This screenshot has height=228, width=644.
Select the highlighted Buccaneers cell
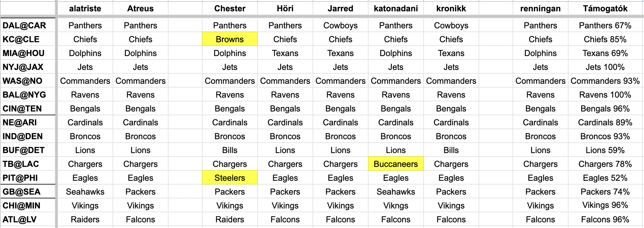coord(396,164)
